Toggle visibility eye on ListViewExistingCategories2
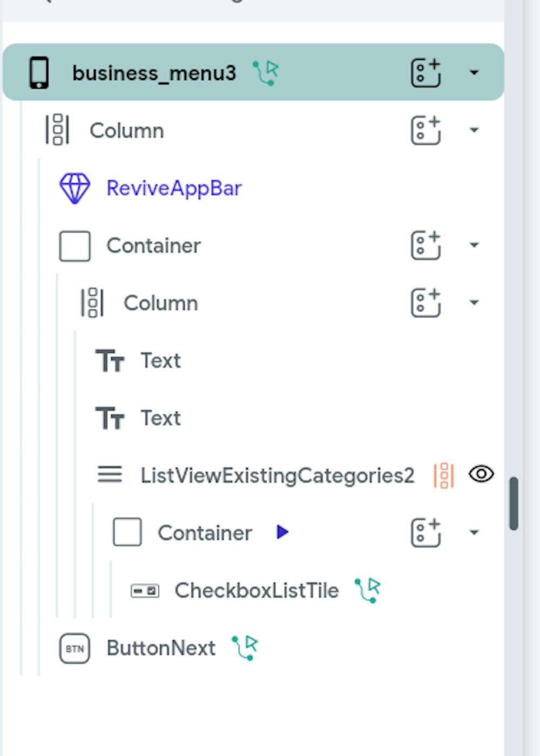The height and width of the screenshot is (756, 540). click(481, 474)
